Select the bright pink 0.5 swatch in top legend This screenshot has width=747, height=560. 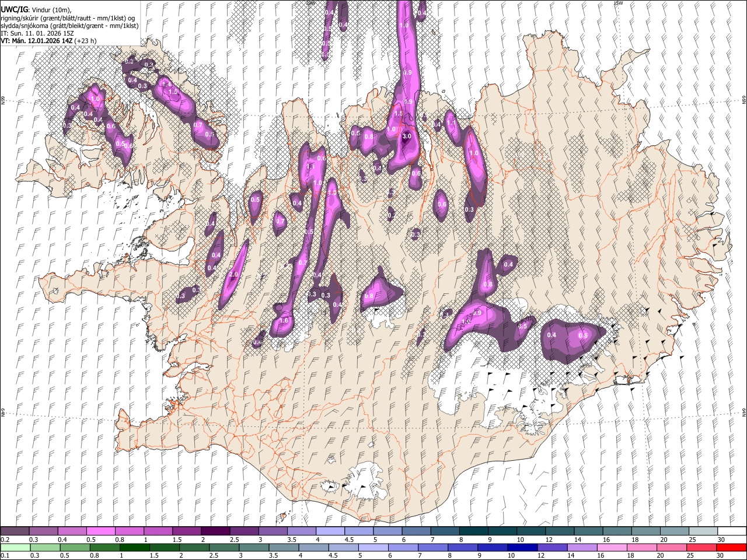pos(101,531)
